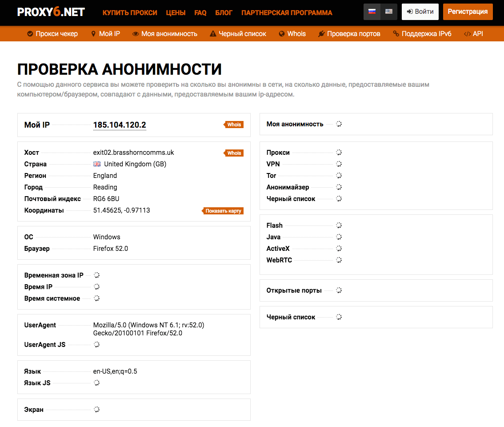Viewport: 504px width, 427px height.
Task: Open the Купить прокси menu item
Action: (x=130, y=13)
